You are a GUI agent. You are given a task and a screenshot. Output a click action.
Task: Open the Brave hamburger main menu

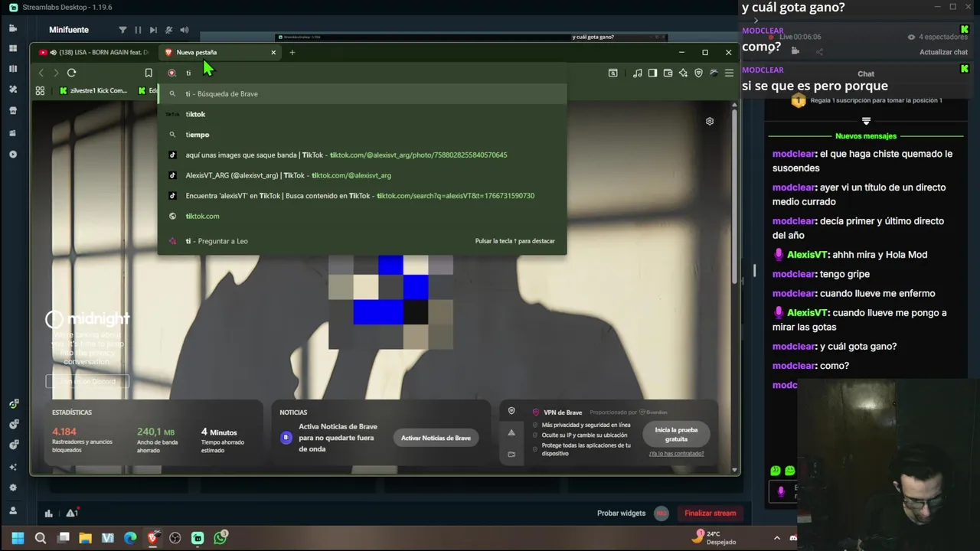729,73
